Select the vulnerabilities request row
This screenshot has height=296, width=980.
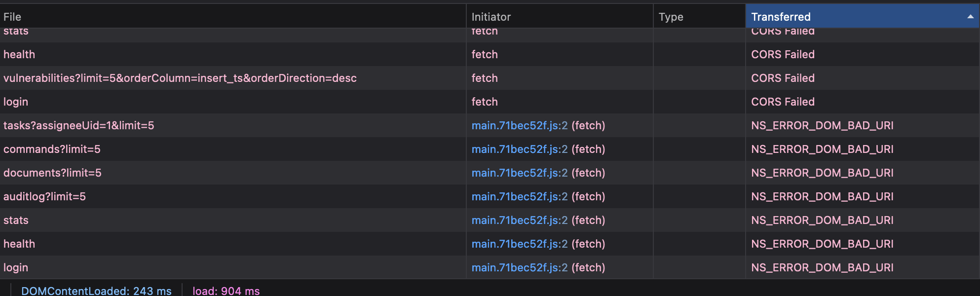point(197,78)
